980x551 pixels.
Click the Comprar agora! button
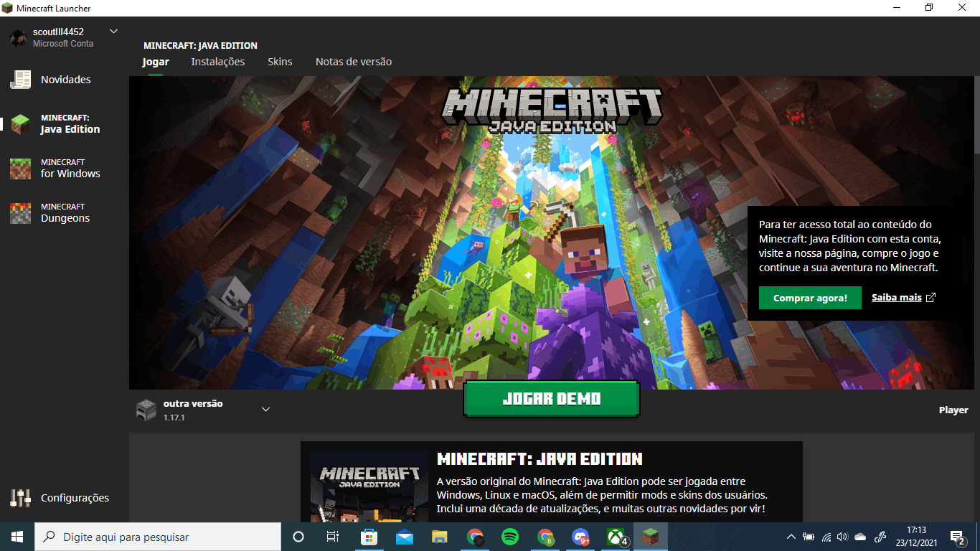click(x=810, y=298)
